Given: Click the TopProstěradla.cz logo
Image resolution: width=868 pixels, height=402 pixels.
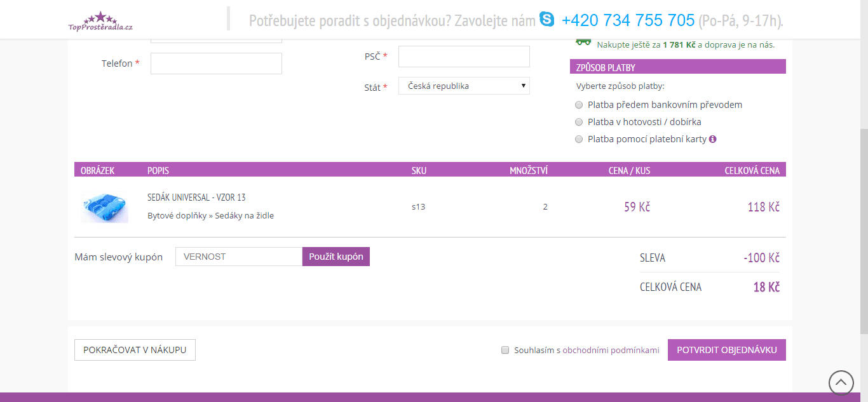Looking at the screenshot, I should click(100, 21).
